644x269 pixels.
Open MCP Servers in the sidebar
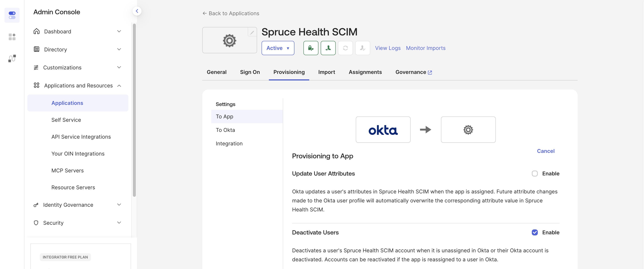(x=68, y=171)
